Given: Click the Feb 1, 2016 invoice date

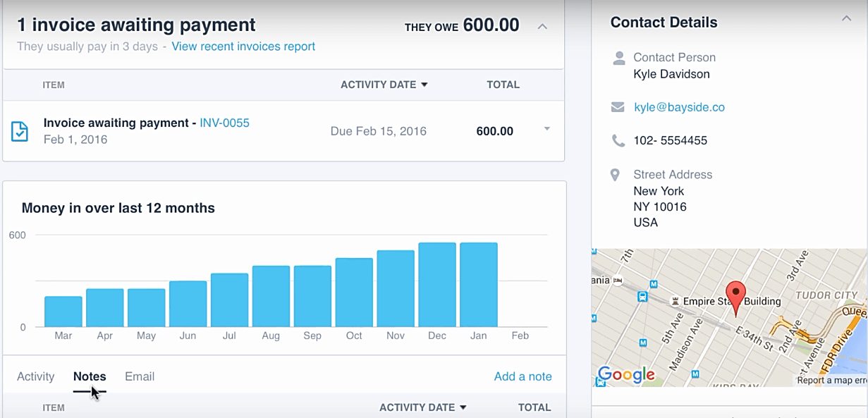Looking at the screenshot, I should click(x=75, y=140).
